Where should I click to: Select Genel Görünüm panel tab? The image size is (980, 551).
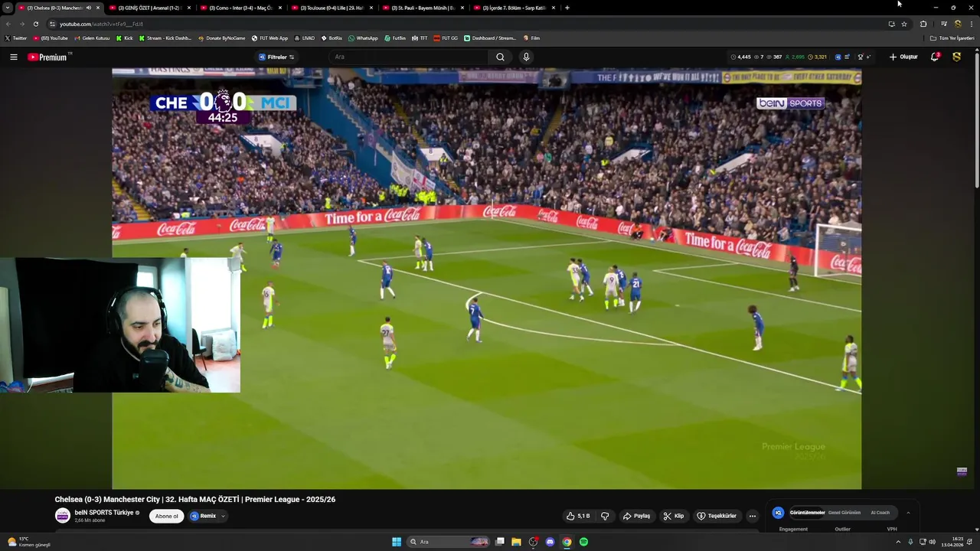tap(844, 513)
